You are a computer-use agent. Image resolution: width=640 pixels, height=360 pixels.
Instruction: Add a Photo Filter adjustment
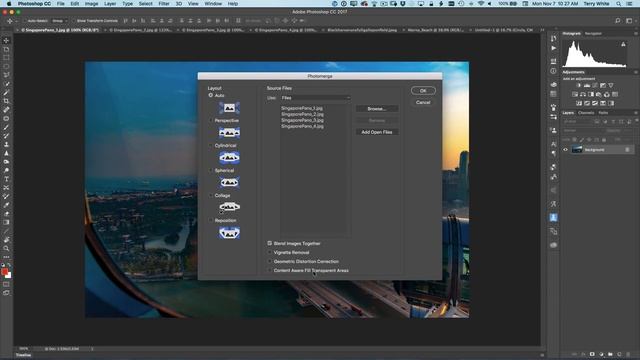[x=599, y=94]
